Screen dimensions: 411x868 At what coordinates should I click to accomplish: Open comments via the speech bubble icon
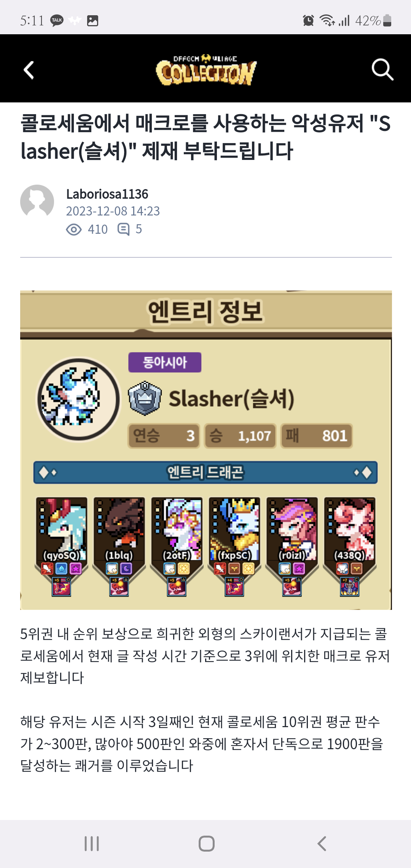(x=123, y=229)
